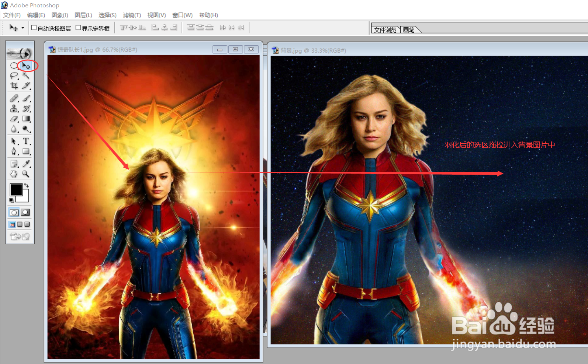This screenshot has width=588, height=364.
Task: Click distribute left edges icon
Action: pyautogui.click(x=222, y=28)
